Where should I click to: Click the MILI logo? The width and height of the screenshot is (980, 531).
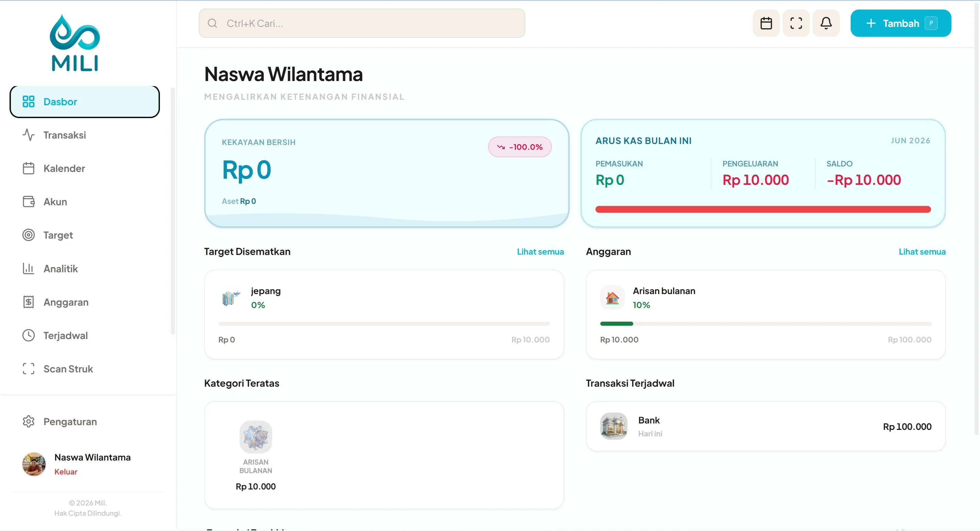pos(75,43)
